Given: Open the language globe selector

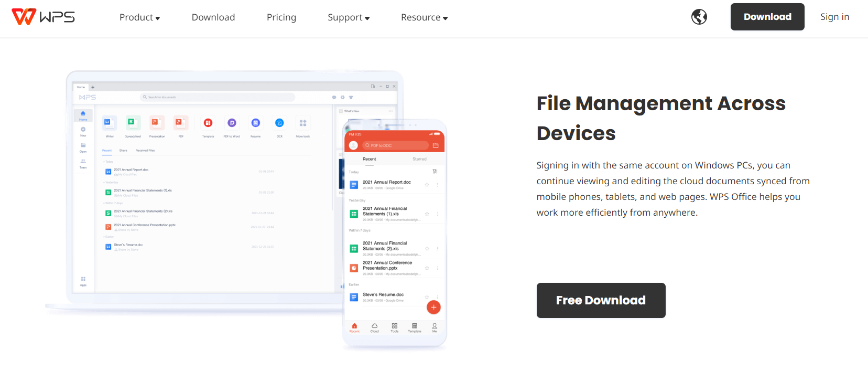Looking at the screenshot, I should (699, 17).
